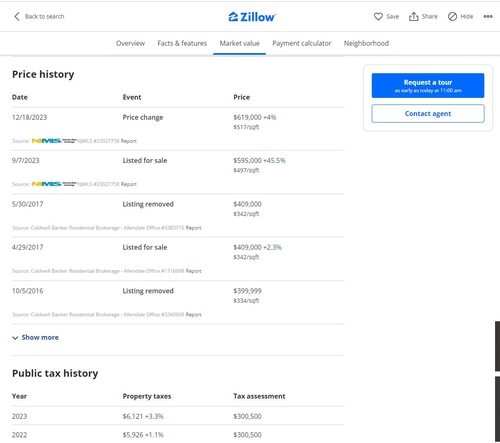Open the three-dot more options menu
Image resolution: width=500 pixels, height=443 pixels.
pyautogui.click(x=488, y=16)
